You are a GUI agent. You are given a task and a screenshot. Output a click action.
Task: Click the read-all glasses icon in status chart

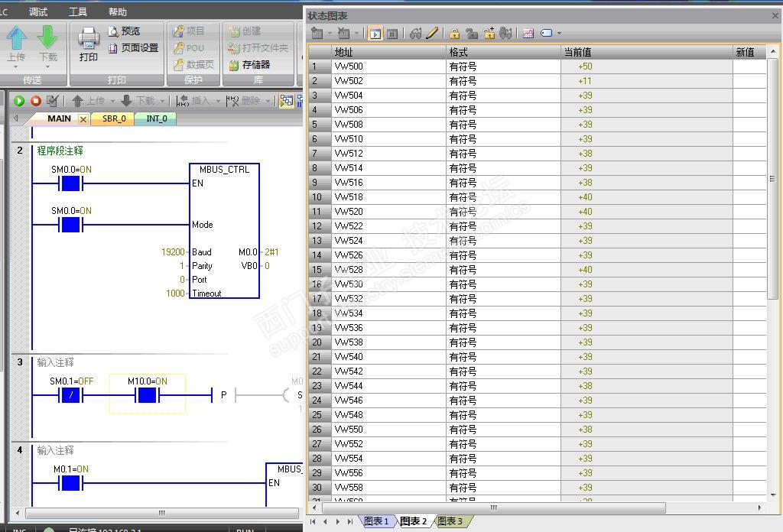[415, 34]
